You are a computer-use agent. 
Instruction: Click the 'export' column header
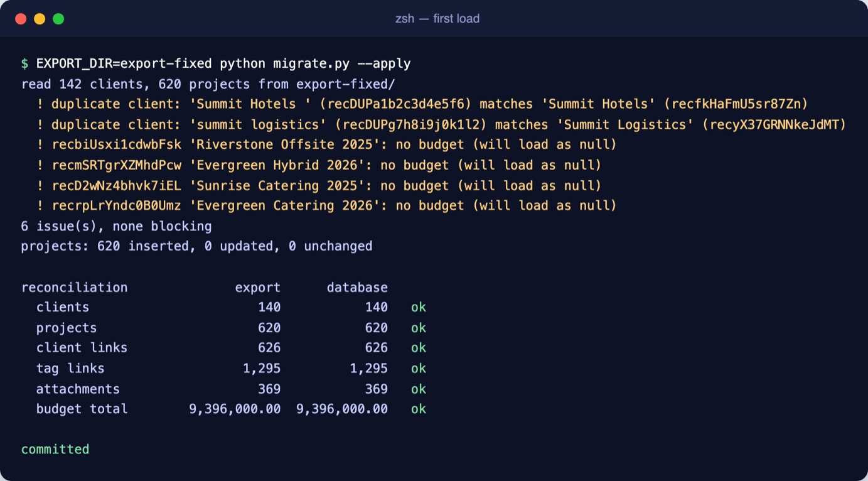(x=257, y=288)
